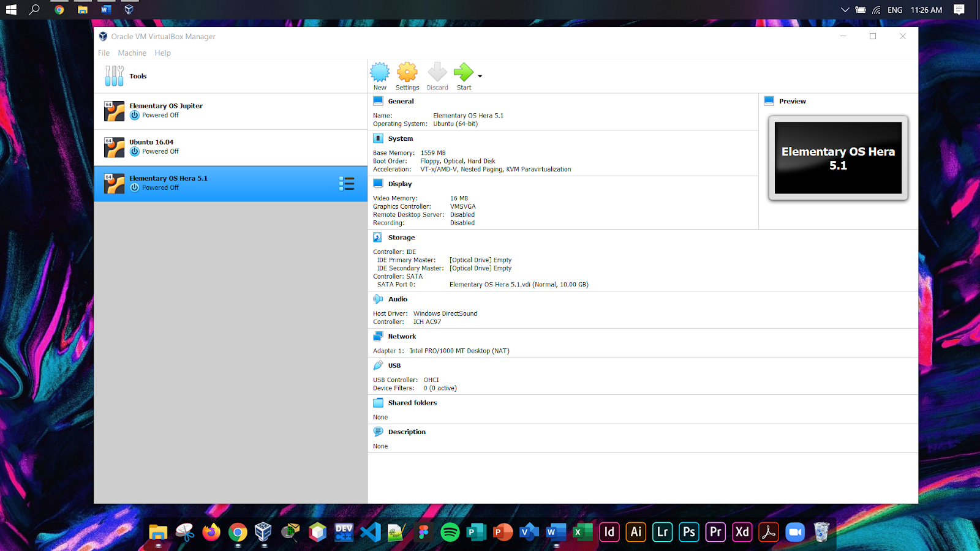Click the New virtual machine icon
Screen dimensions: 980x551
tap(380, 72)
